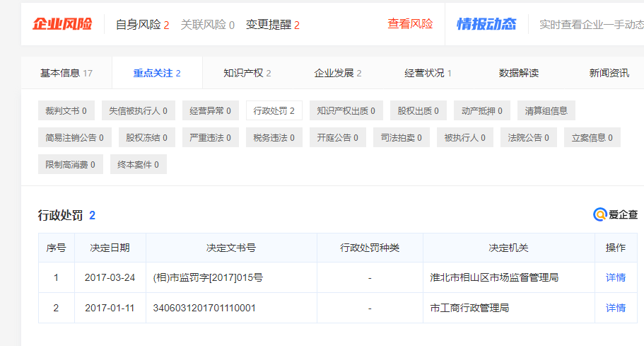Select the 司法拍卖 0 filter
Screen dimensions: 644x346
pyautogui.click(x=402, y=138)
